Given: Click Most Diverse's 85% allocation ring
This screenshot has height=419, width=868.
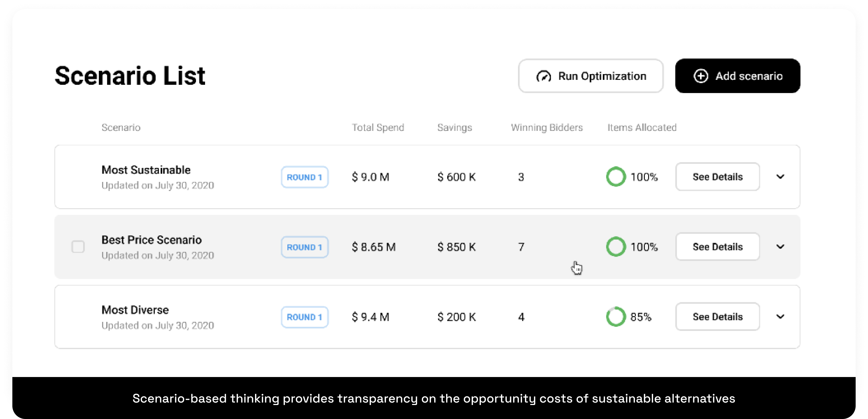Looking at the screenshot, I should click(616, 317).
